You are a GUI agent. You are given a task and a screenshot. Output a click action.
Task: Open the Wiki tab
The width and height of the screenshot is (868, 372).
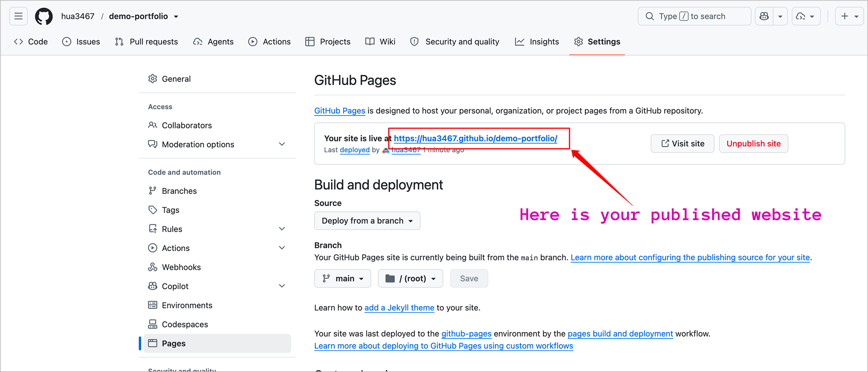(380, 42)
